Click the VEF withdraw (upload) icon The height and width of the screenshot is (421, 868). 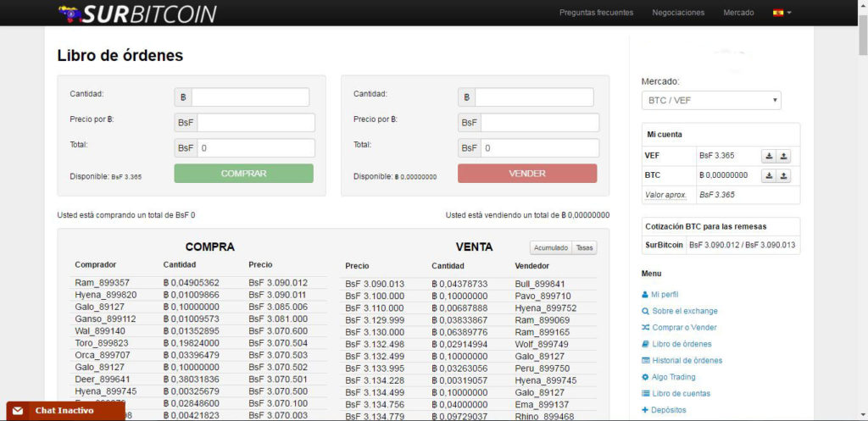tap(784, 156)
